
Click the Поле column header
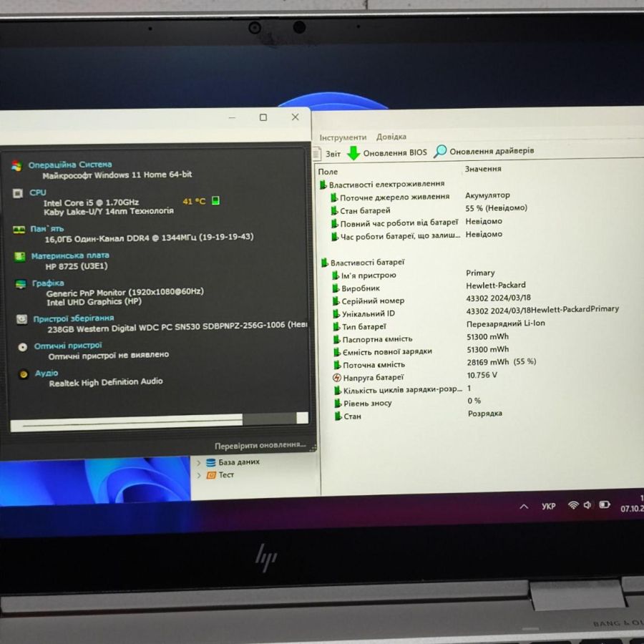pyautogui.click(x=328, y=172)
